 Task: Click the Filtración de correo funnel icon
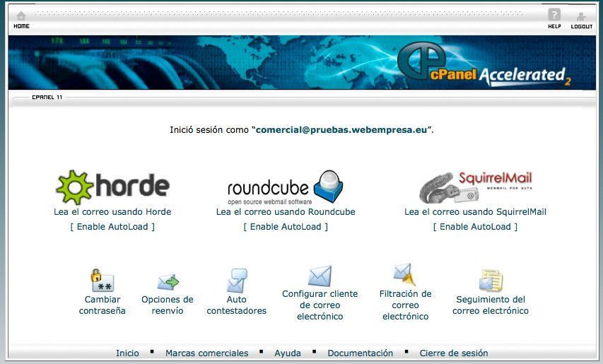pos(404,274)
